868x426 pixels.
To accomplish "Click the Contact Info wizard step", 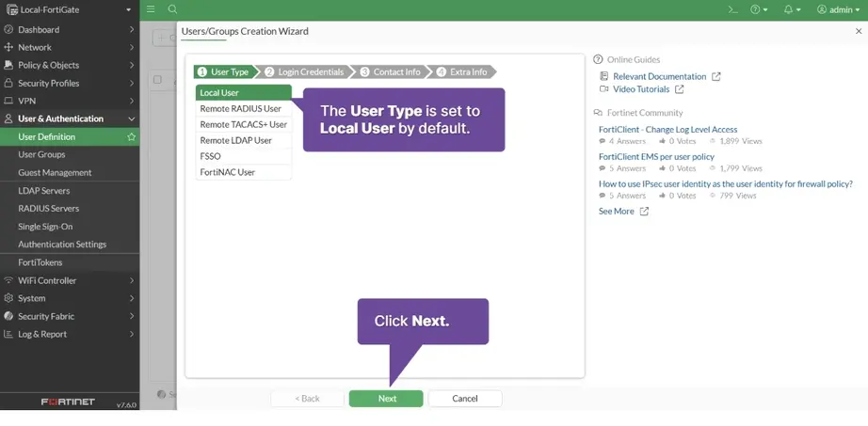I will click(x=391, y=71).
